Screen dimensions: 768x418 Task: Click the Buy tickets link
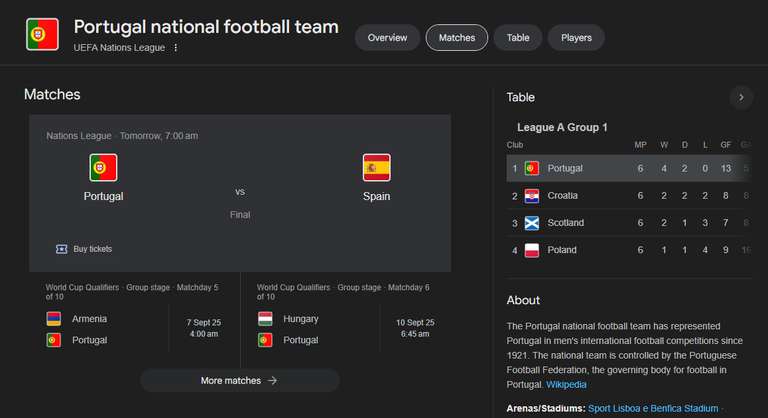coord(93,249)
